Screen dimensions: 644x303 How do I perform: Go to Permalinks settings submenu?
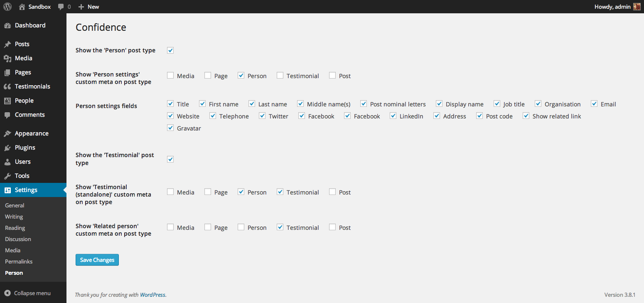click(x=19, y=261)
